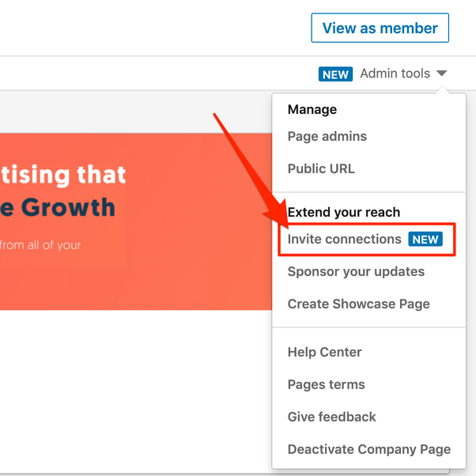Expand the Admin tools dropdown arrow
The image size is (476, 476).
click(441, 74)
